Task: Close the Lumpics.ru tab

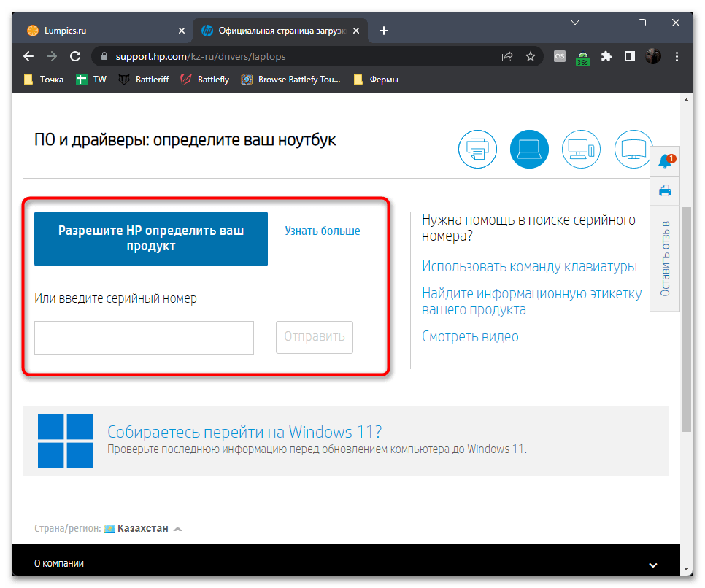Action: (182, 31)
